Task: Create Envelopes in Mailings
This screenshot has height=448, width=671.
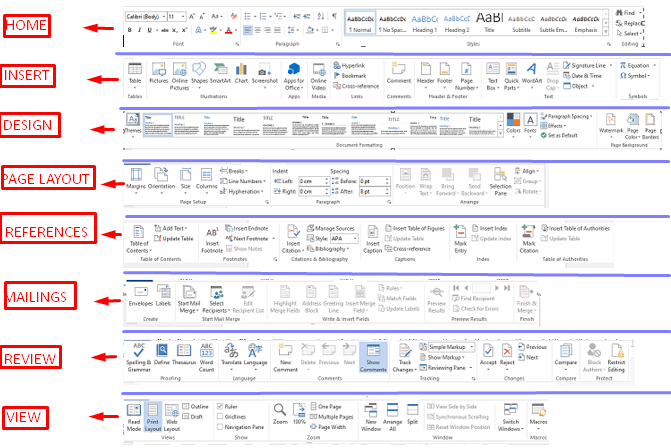Action: pyautogui.click(x=141, y=296)
